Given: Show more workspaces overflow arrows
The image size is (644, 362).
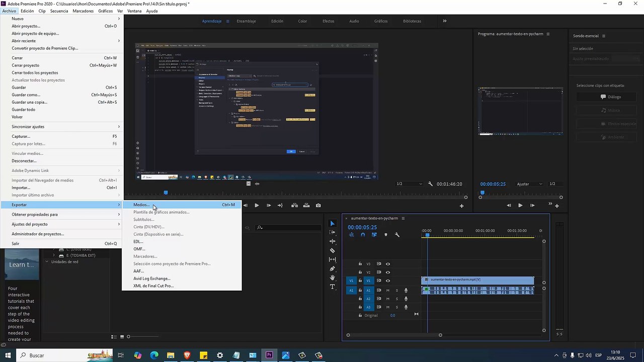Looking at the screenshot, I should coord(444,21).
